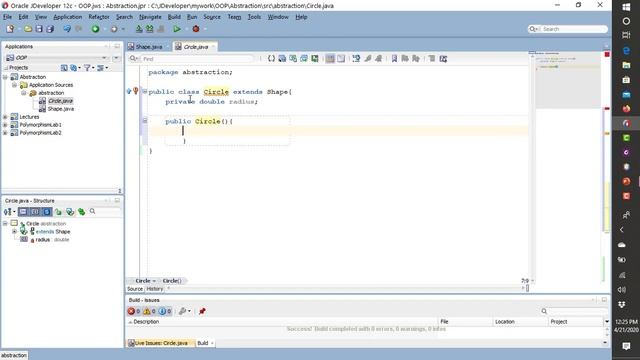Expand the PolymorphismLab2 project node

pyautogui.click(x=5, y=133)
